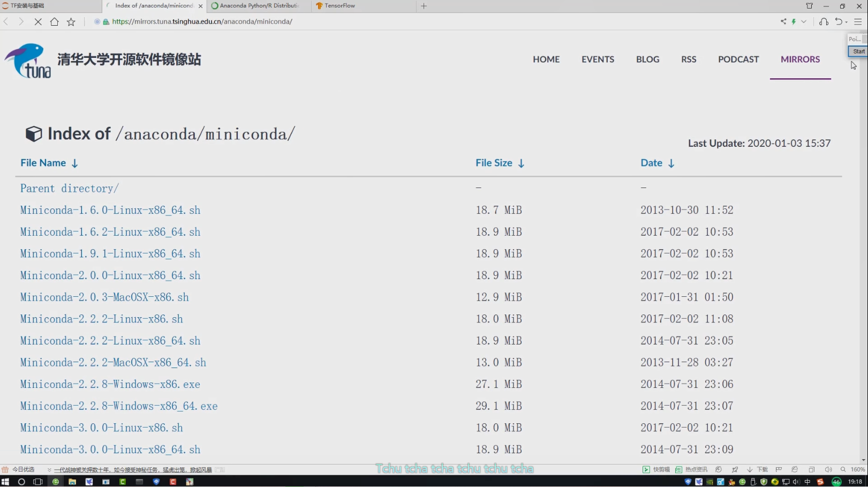Open the browser hamburger menu
Screen dimensions: 868x487
point(858,21)
